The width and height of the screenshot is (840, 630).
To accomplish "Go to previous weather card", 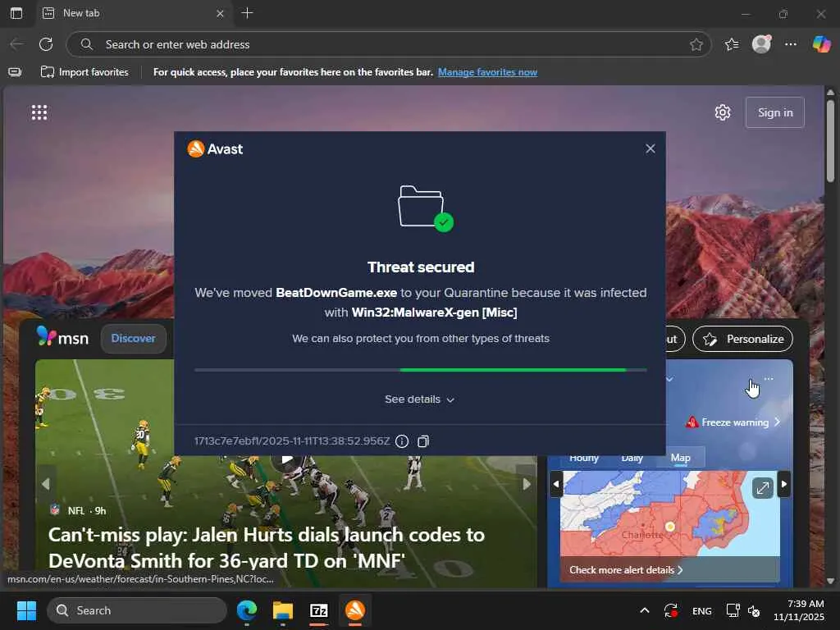I will point(556,484).
